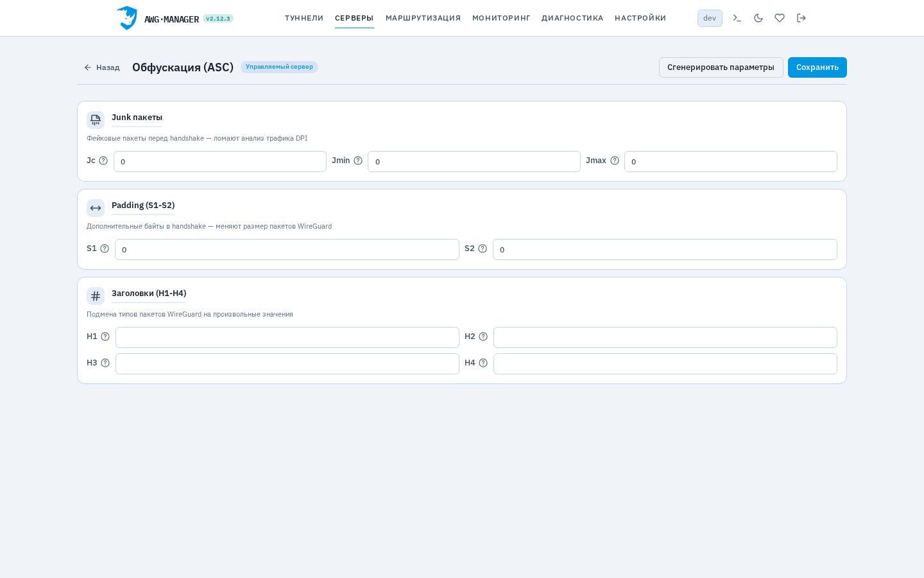
Task: Focus the S2 input field
Action: 665,249
